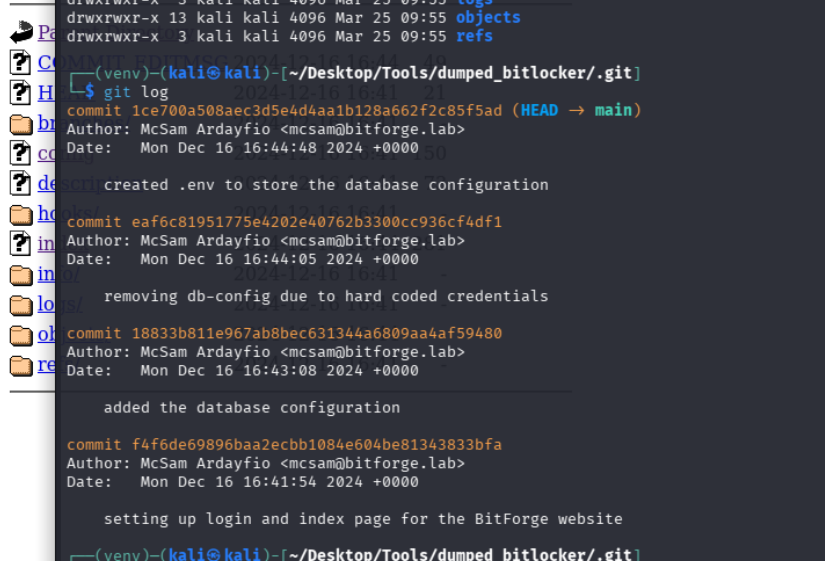Click the commit hash starting with 1ce700a5

(317, 110)
